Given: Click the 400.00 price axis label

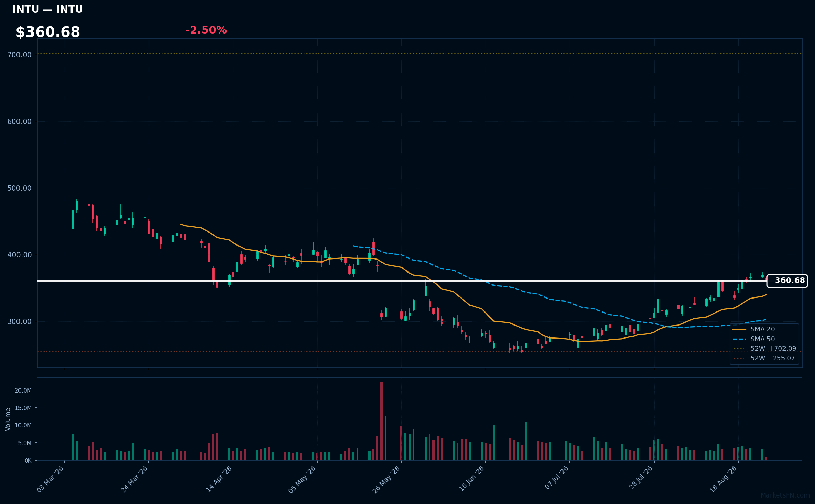Looking at the screenshot, I should coord(20,255).
